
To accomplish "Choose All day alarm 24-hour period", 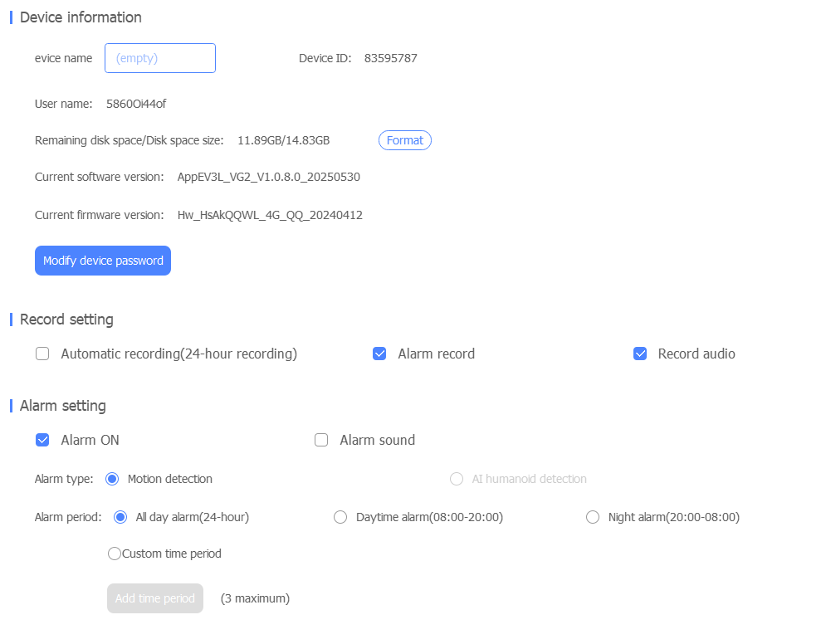I will pos(120,517).
